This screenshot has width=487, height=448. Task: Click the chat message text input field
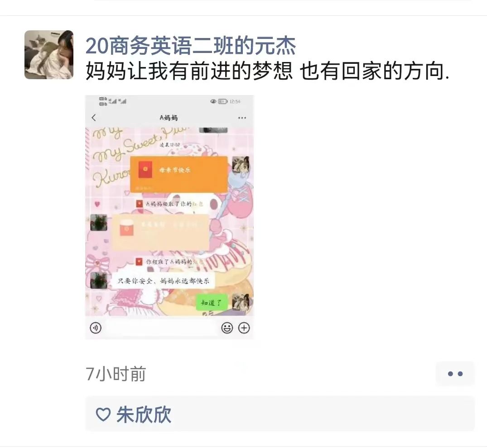pos(161,328)
